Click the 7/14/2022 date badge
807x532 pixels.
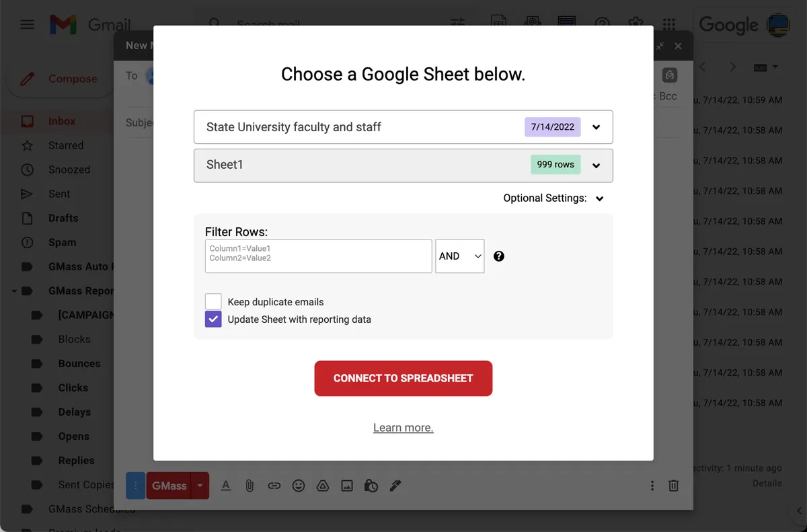(x=553, y=126)
